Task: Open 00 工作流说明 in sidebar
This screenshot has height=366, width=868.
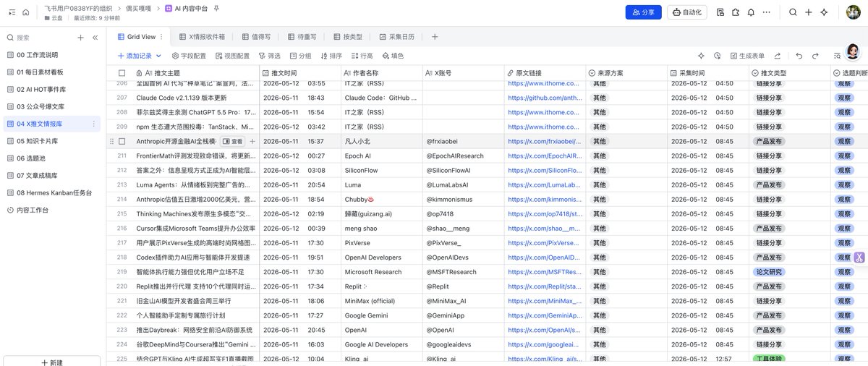Action: click(51, 55)
